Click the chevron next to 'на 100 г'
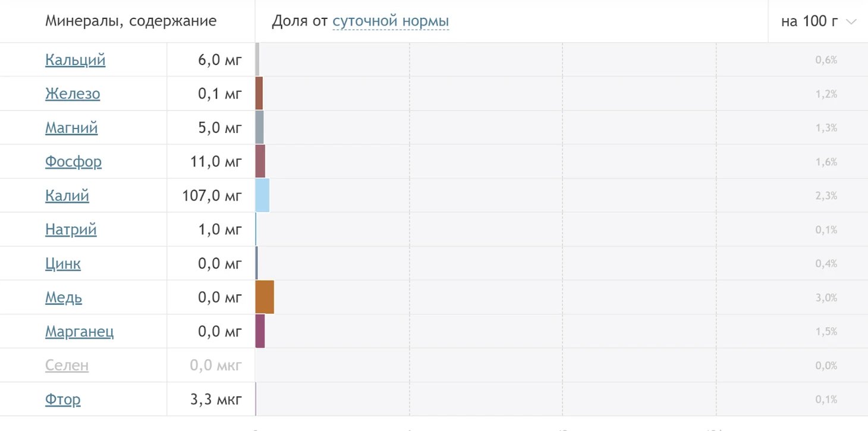This screenshot has height=431, width=868. point(851,22)
